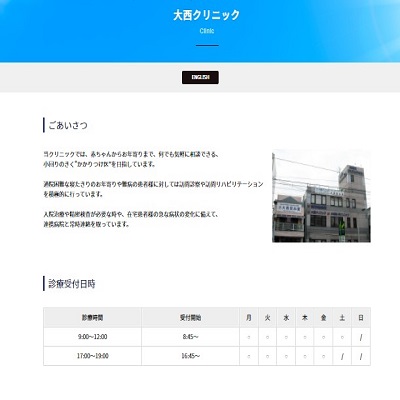Image resolution: width=400 pixels, height=400 pixels.
Task: Click the 8:45~ reception start cell
Action: 190,337
